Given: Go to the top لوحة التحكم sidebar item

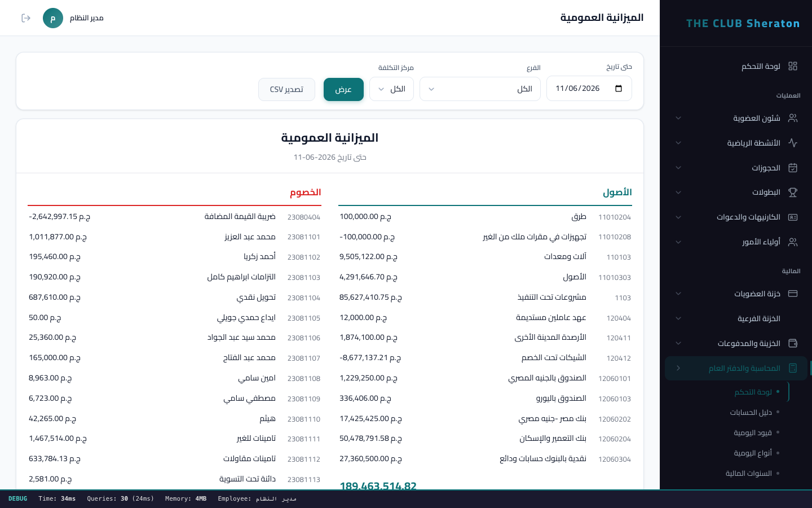Looking at the screenshot, I should tap(736, 66).
